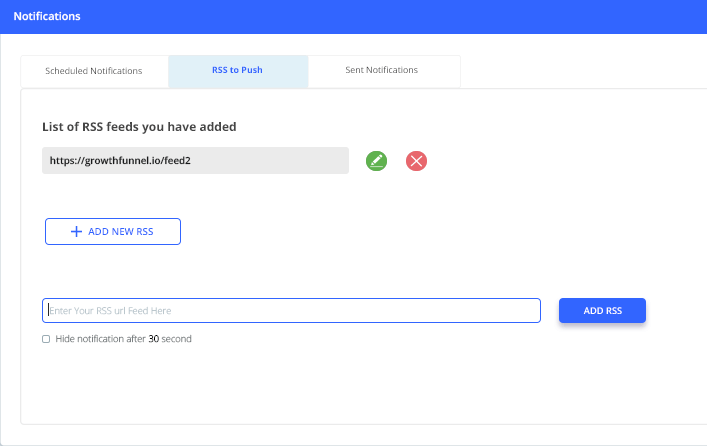Click the Notifications header title
The height and width of the screenshot is (446, 707).
tap(47, 16)
